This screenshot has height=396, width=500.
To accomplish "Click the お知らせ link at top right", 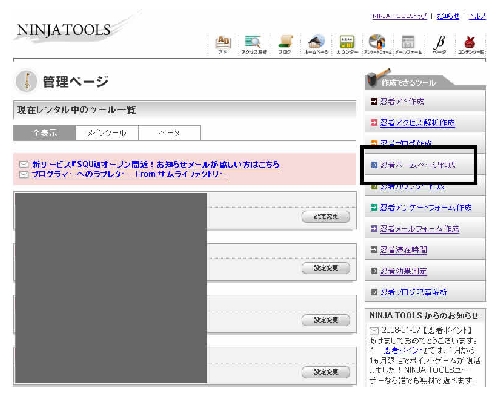I will pos(448,16).
